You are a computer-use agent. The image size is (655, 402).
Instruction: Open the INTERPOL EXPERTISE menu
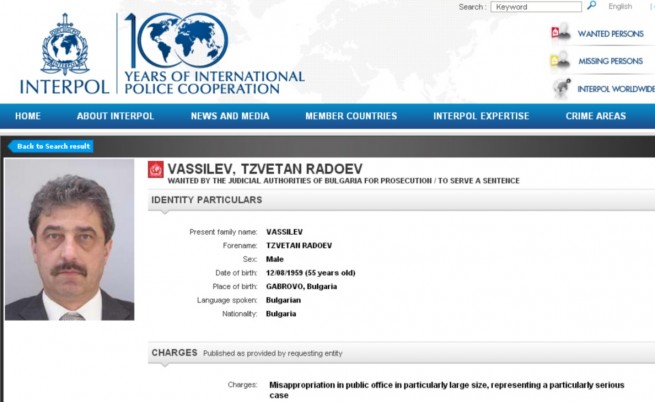coord(481,116)
